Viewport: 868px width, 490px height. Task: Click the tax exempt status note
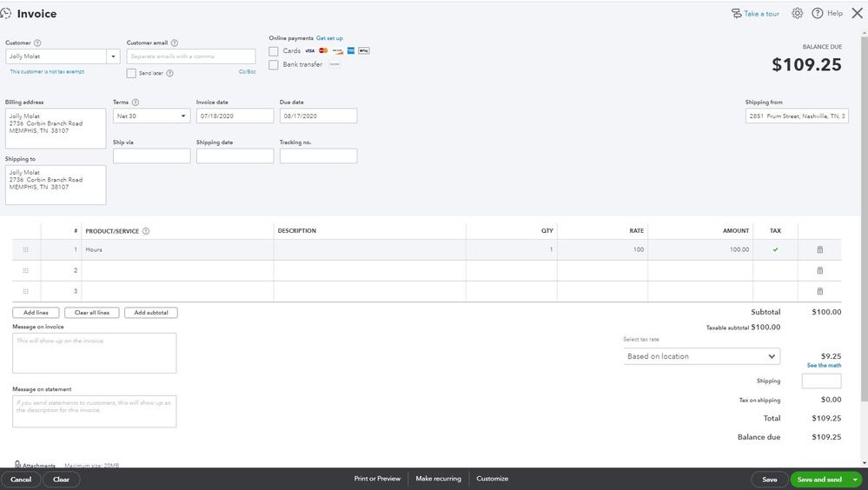47,72
